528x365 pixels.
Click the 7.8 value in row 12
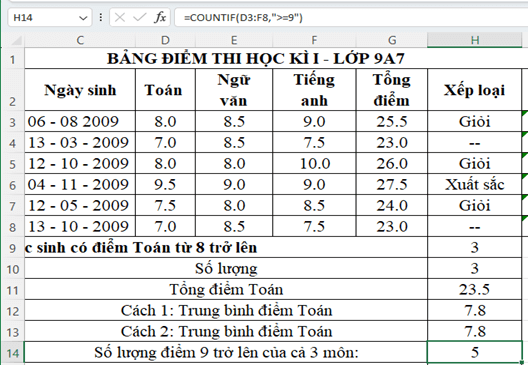474,310
